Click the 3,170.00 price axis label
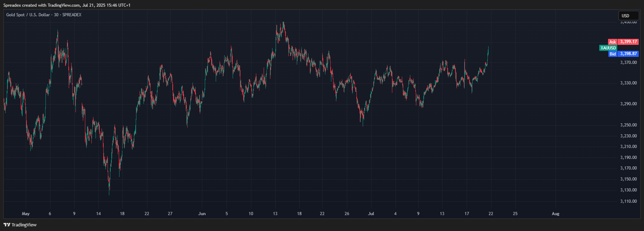Screen dimensions: 644x231 tap(628, 168)
